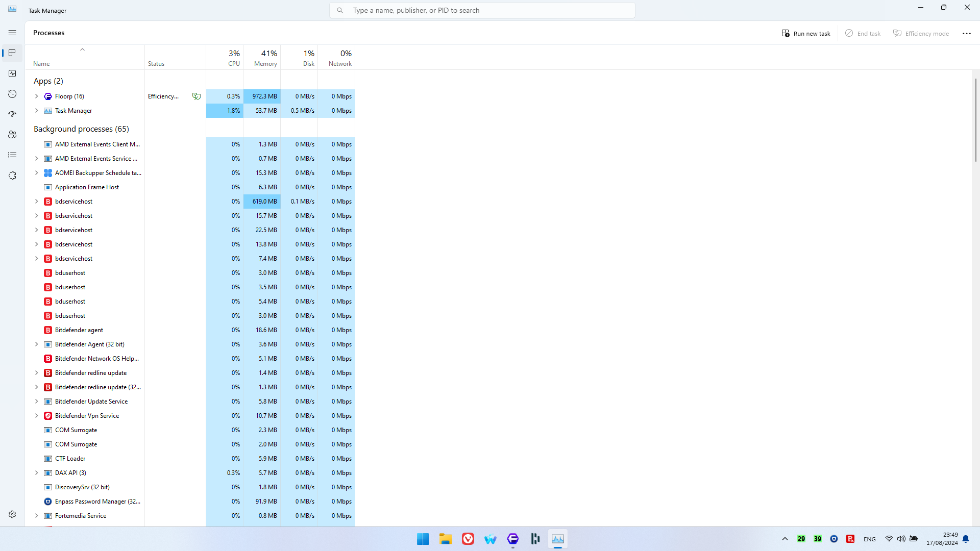Viewport: 980px width, 551px height.
Task: Open Vivaldi browser from taskbar
Action: [x=468, y=539]
